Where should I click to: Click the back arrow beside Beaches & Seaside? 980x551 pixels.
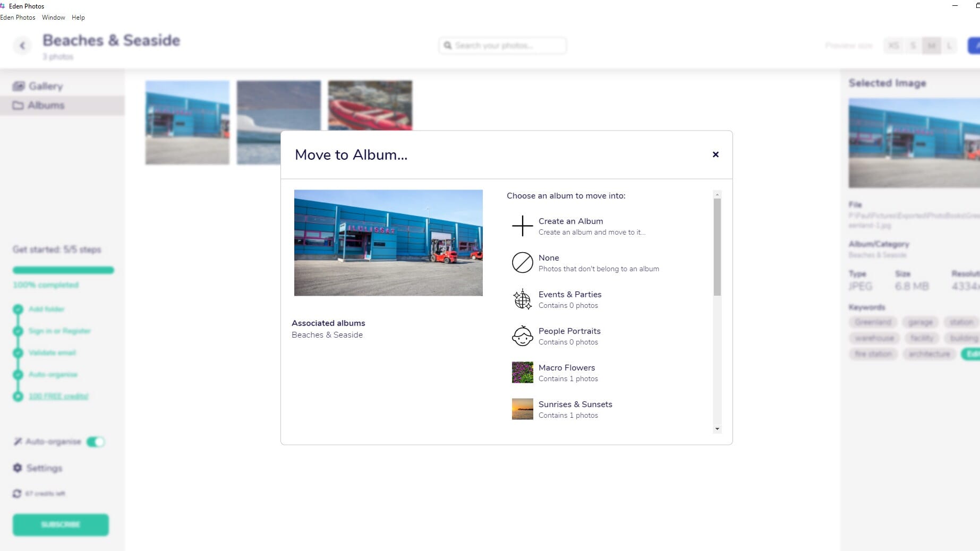[x=22, y=45]
